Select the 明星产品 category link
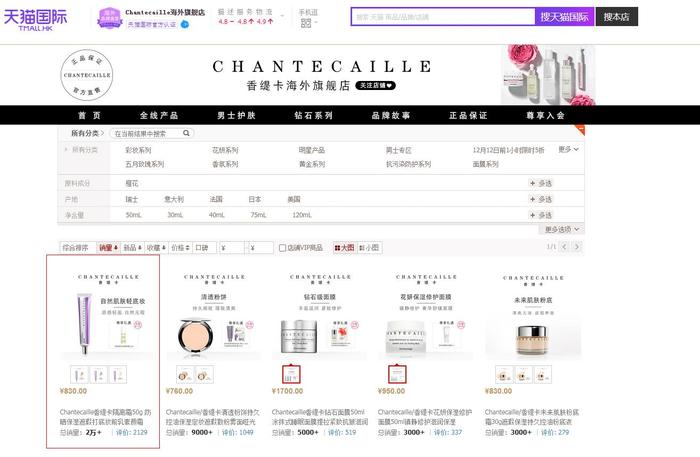 tap(312, 150)
